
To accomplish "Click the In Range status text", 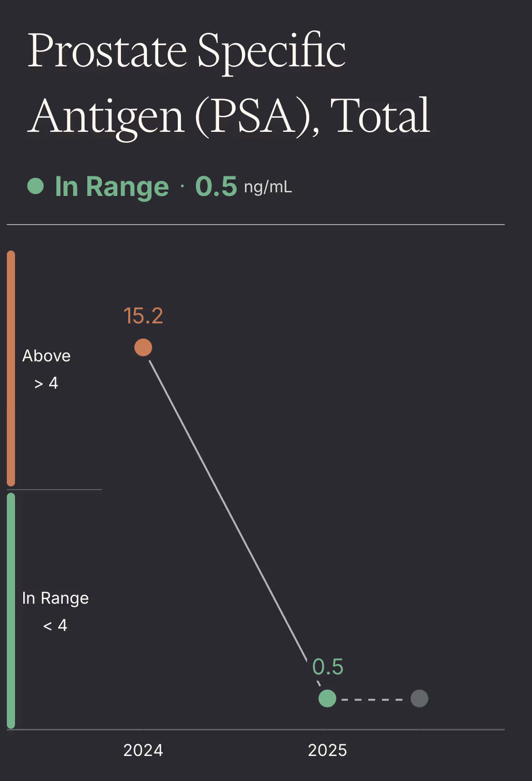I will (112, 186).
